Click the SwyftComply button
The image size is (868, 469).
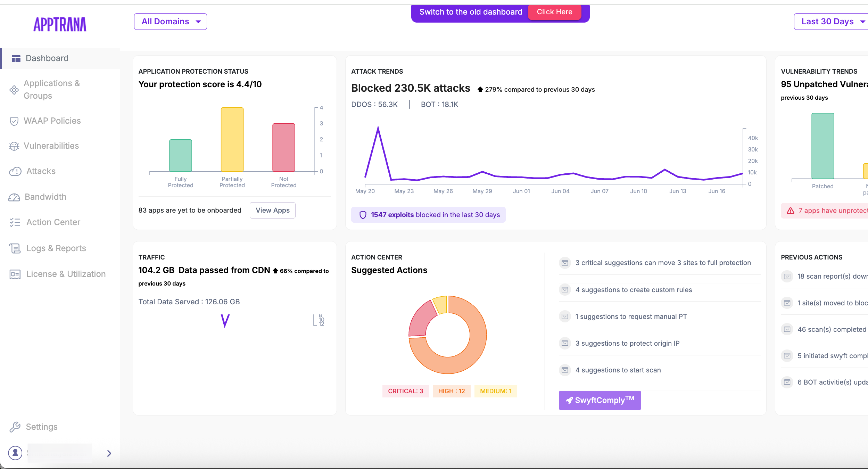600,400
